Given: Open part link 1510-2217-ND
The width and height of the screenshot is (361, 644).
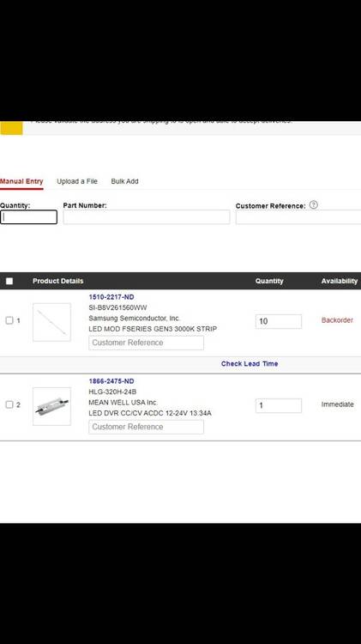Looking at the screenshot, I should tap(111, 297).
